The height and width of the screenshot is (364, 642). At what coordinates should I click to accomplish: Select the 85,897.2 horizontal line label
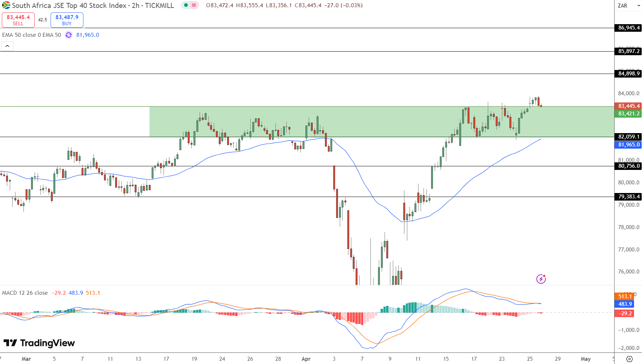628,51
